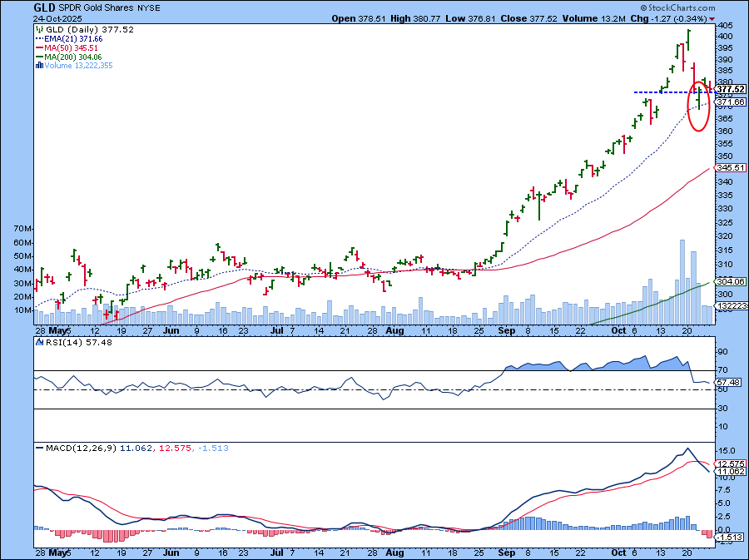Click the bold GLD ticker symbol in the header
Image resolution: width=749 pixels, height=560 pixels.
coord(44,7)
